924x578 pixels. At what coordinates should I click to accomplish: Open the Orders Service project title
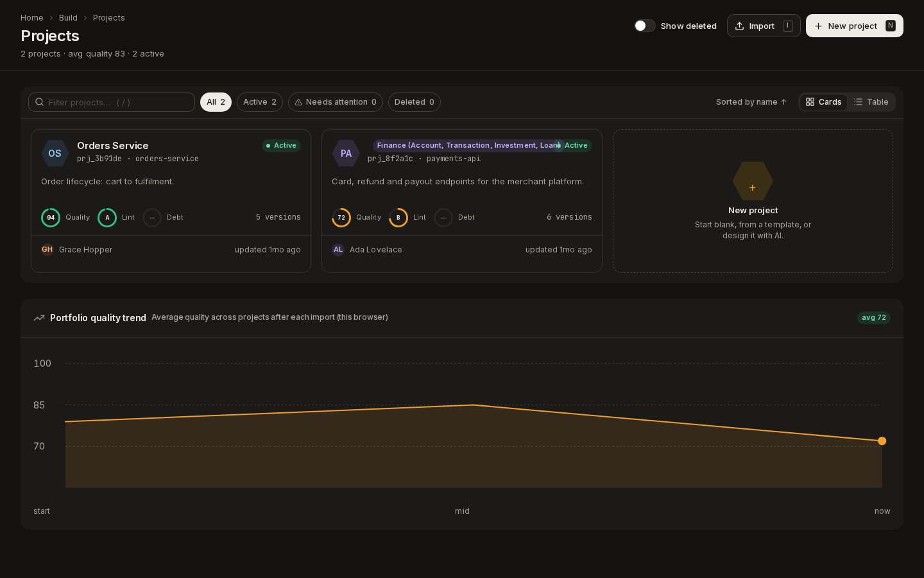tap(113, 146)
